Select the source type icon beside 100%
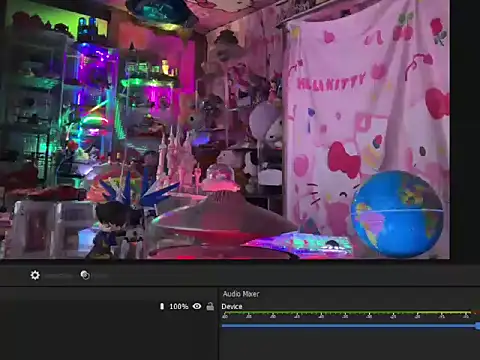 click(162, 306)
